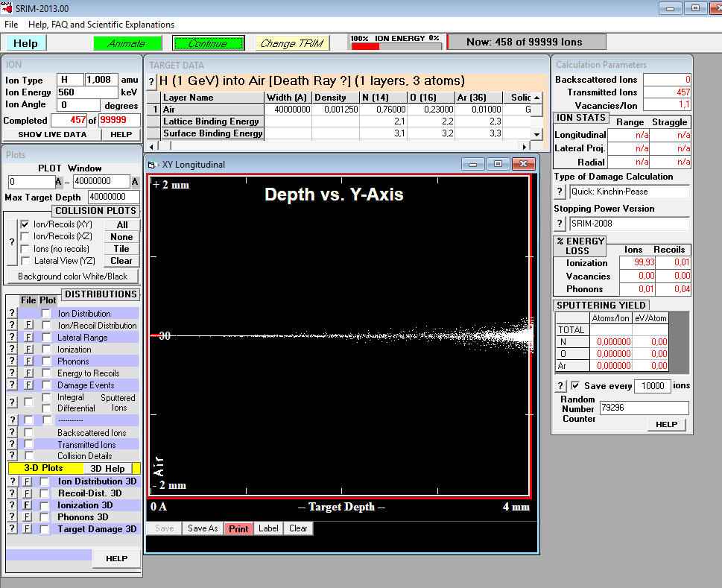The width and height of the screenshot is (722, 588).
Task: Click the ? icon for Ion Distribution row
Action: [x=12, y=314]
